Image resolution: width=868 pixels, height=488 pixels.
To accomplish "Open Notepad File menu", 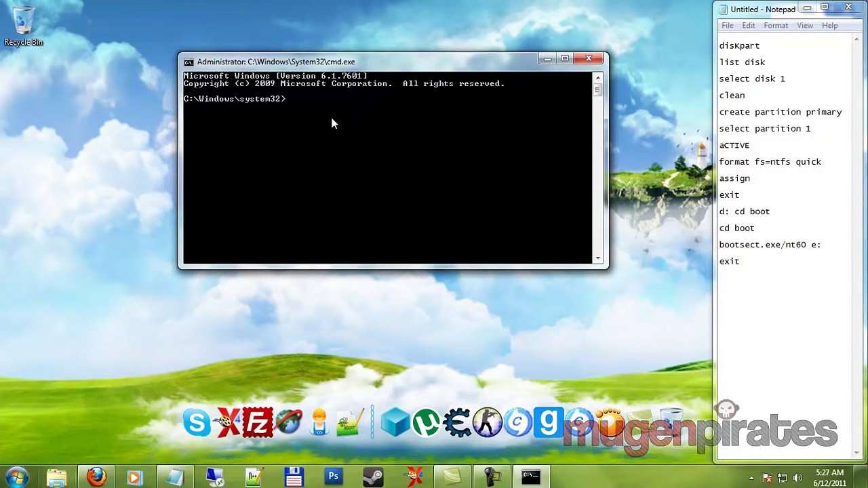I will pos(727,26).
